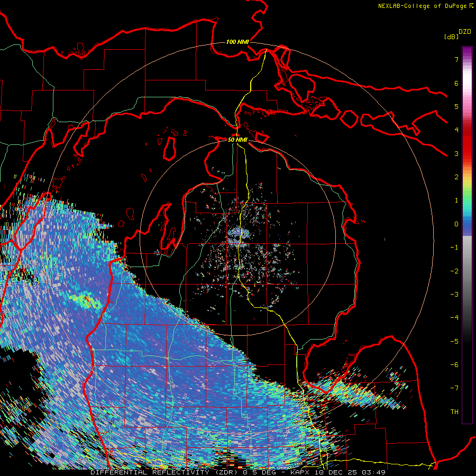476x476 pixels.
Task: Click the DIFFERENTIAL REFLECTIVITY (ZDR) caption text
Action: click(x=165, y=472)
